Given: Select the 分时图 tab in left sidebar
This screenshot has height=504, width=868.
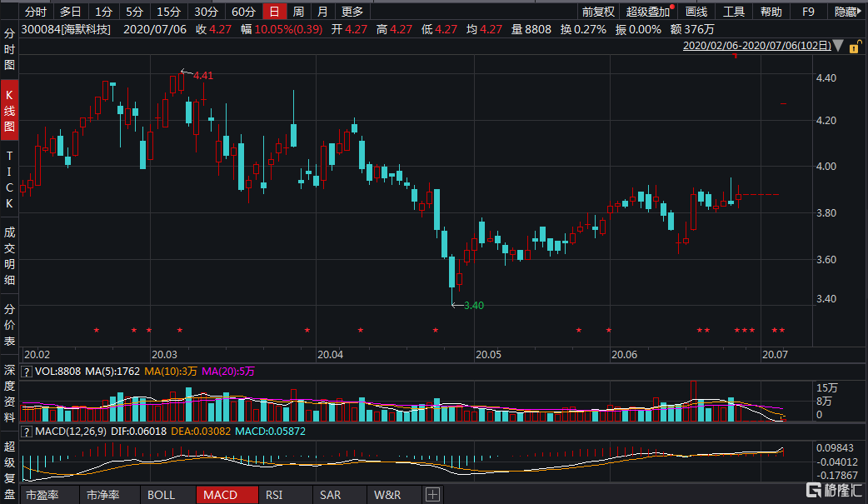Looking at the screenshot, I should [x=10, y=49].
